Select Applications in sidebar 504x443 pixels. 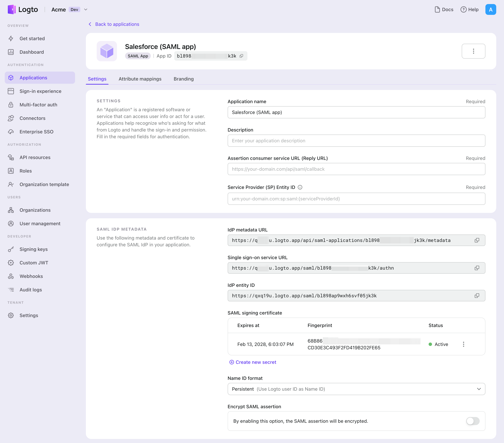coord(40,77)
